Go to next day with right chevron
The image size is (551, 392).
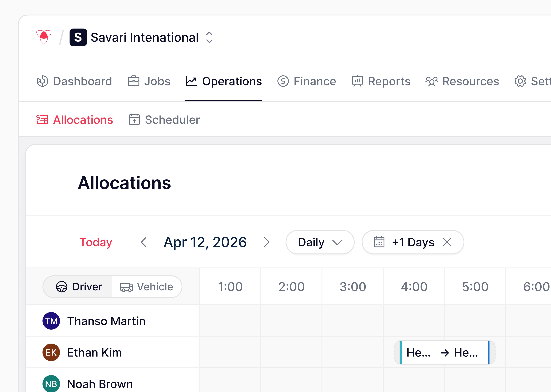coord(267,242)
